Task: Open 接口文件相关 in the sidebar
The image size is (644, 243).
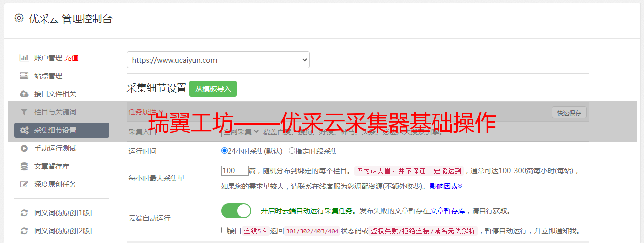Action: (55, 94)
